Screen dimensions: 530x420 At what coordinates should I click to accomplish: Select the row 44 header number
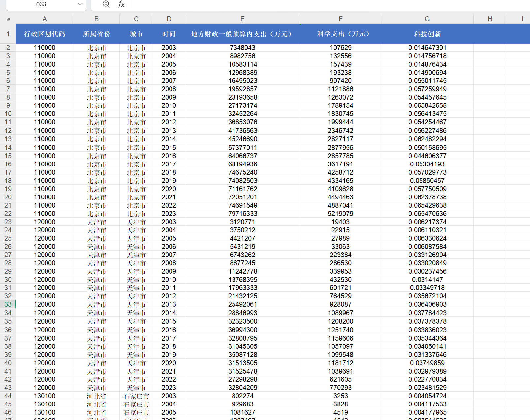(8, 396)
